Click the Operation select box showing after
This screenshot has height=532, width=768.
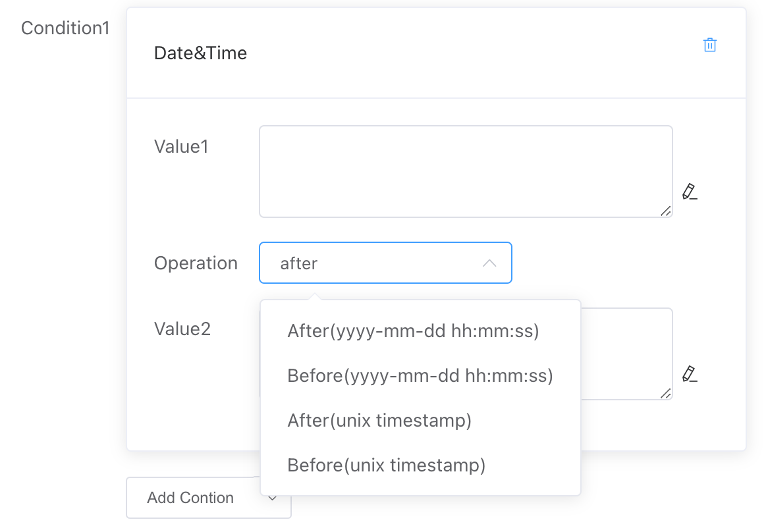point(375,263)
